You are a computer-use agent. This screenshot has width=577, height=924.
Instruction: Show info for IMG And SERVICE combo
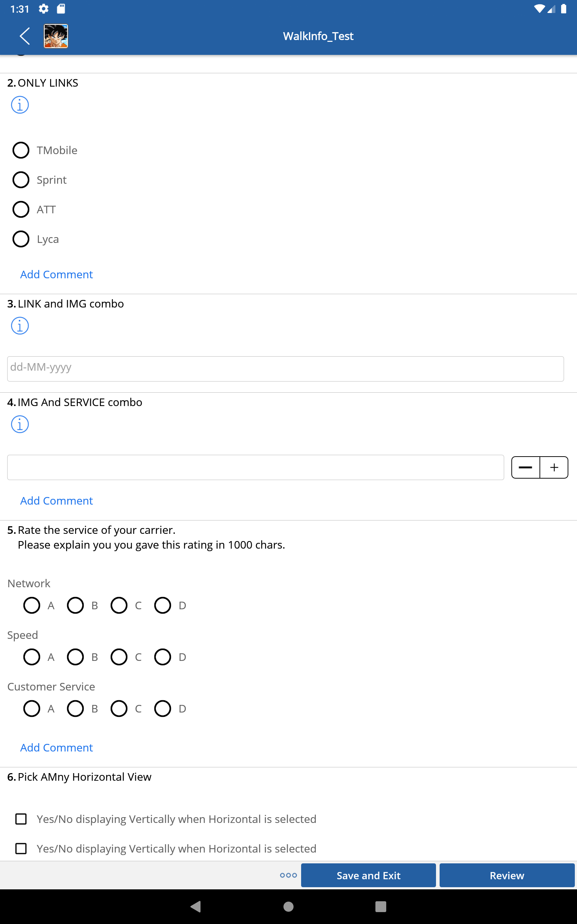click(x=20, y=424)
